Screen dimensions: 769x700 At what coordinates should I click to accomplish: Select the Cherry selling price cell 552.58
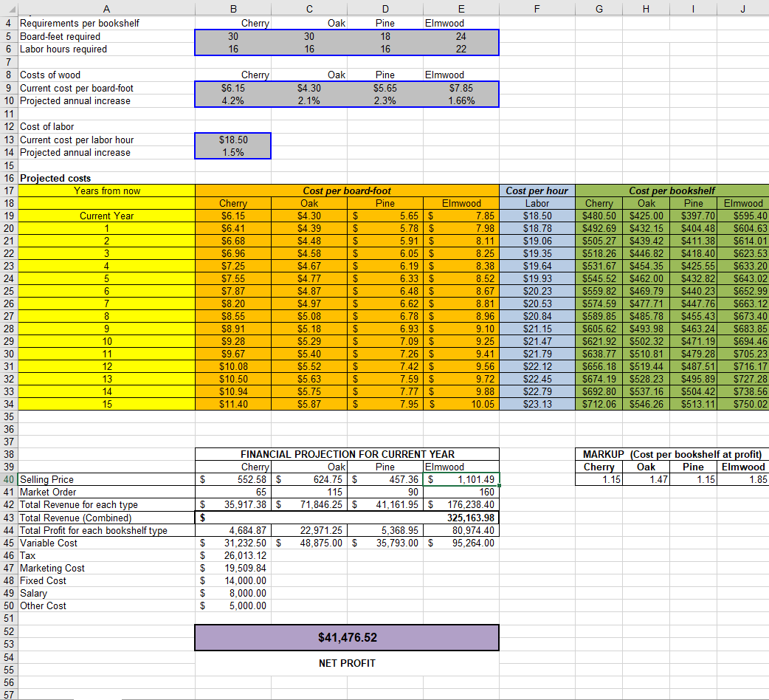(232, 479)
